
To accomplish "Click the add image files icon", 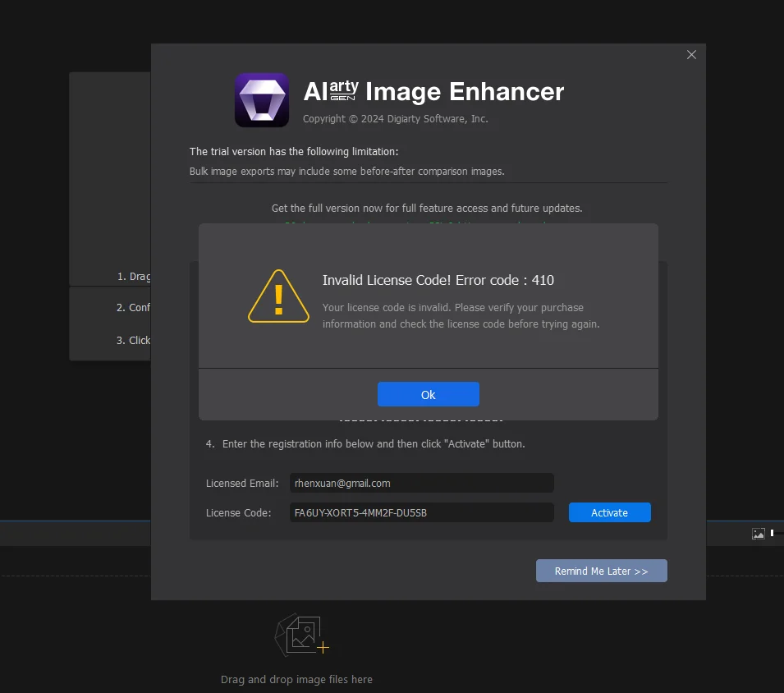I will pos(301,635).
